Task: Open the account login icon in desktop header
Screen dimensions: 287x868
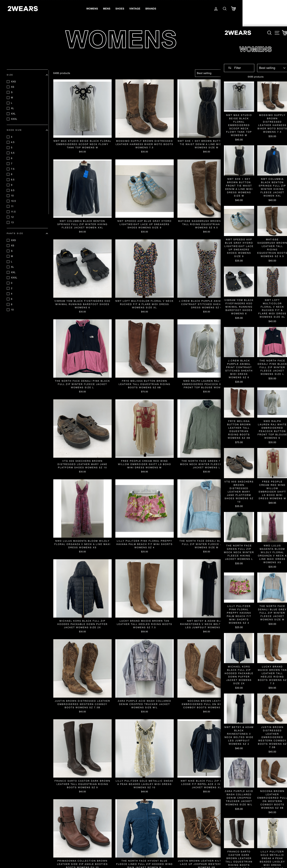Action: pyautogui.click(x=216, y=9)
